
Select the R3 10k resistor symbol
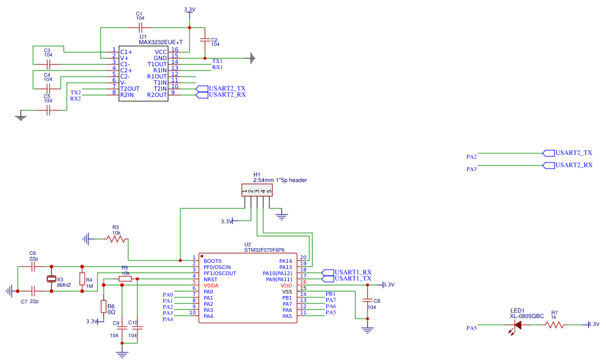coord(116,239)
